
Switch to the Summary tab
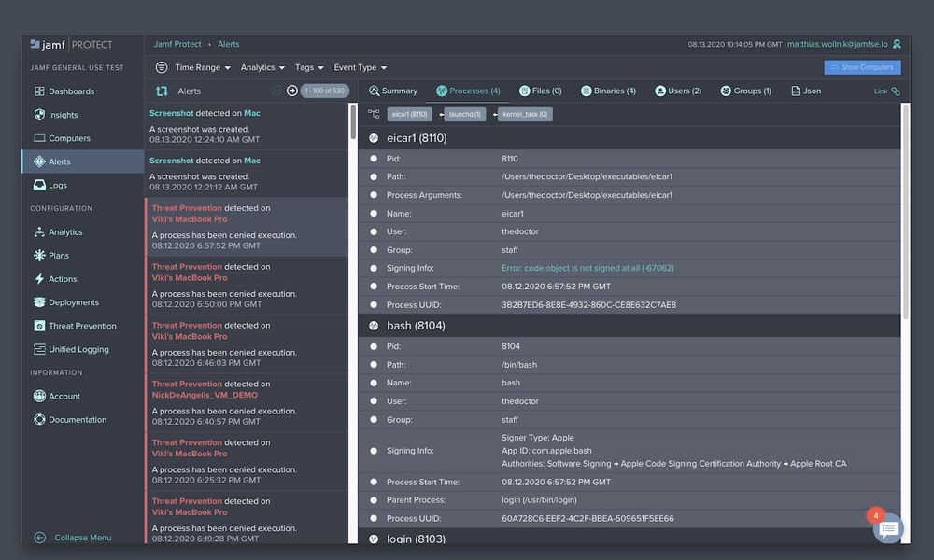393,91
